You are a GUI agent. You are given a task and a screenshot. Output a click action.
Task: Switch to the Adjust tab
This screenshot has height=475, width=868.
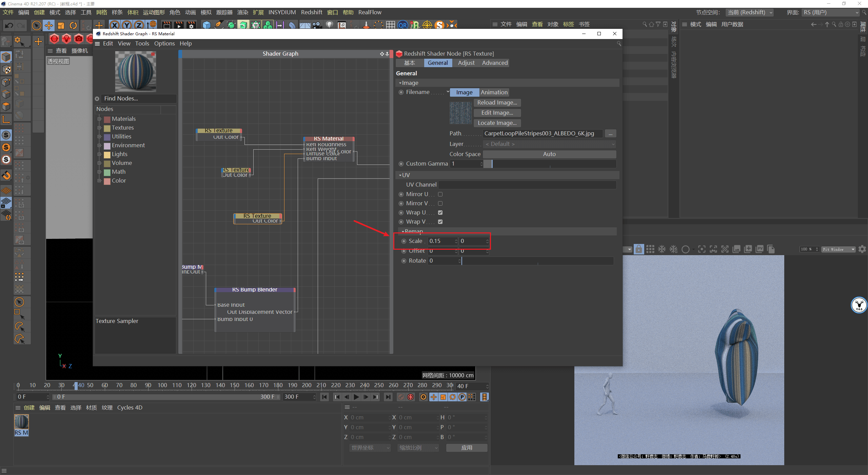tap(466, 63)
